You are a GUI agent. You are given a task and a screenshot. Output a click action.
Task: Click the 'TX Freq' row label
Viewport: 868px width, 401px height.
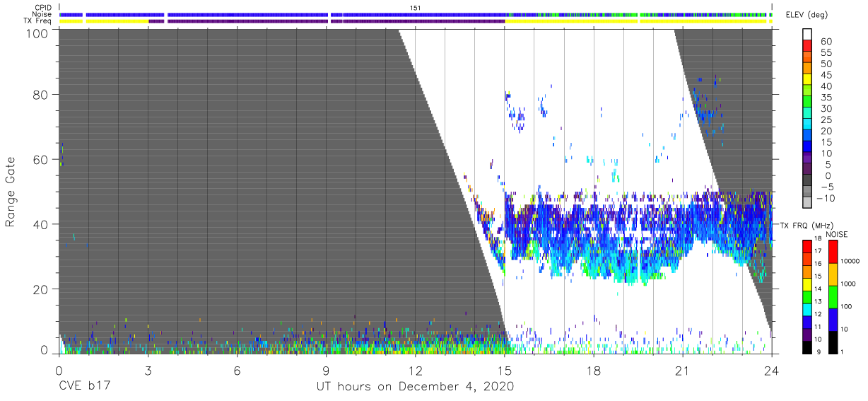[38, 21]
